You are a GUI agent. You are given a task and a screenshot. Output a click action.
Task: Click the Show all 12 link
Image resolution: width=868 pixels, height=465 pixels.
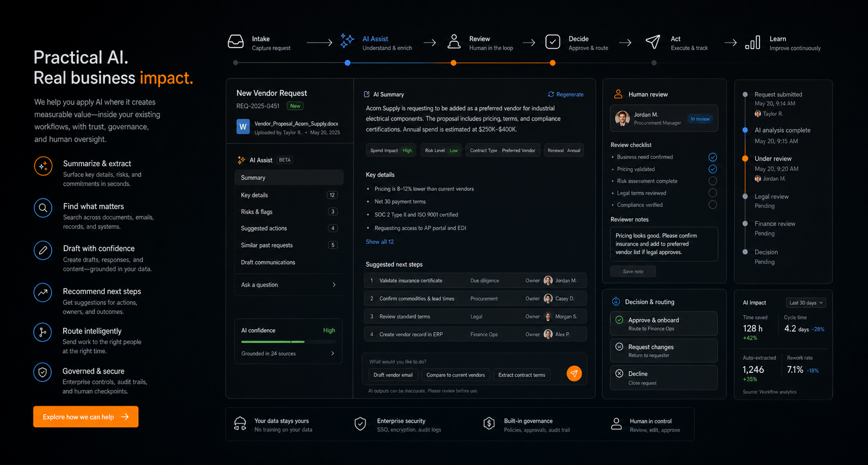coord(380,242)
